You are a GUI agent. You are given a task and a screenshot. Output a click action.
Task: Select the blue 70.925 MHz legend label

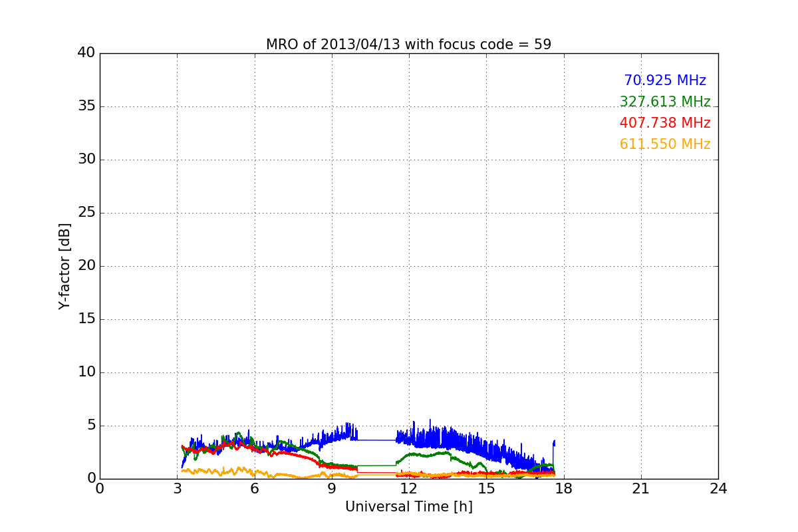(x=665, y=80)
